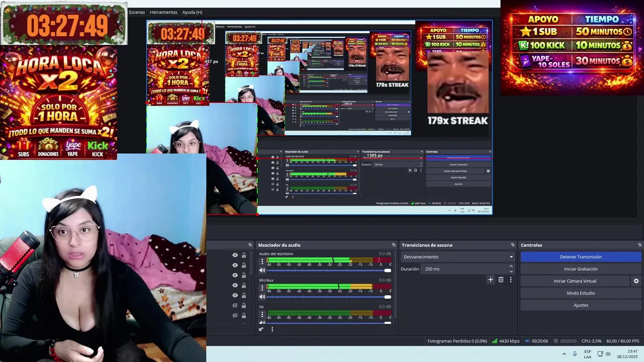Toggle lock on the upper hidden source row
Viewport: 644px width, 362px height.
244,306
